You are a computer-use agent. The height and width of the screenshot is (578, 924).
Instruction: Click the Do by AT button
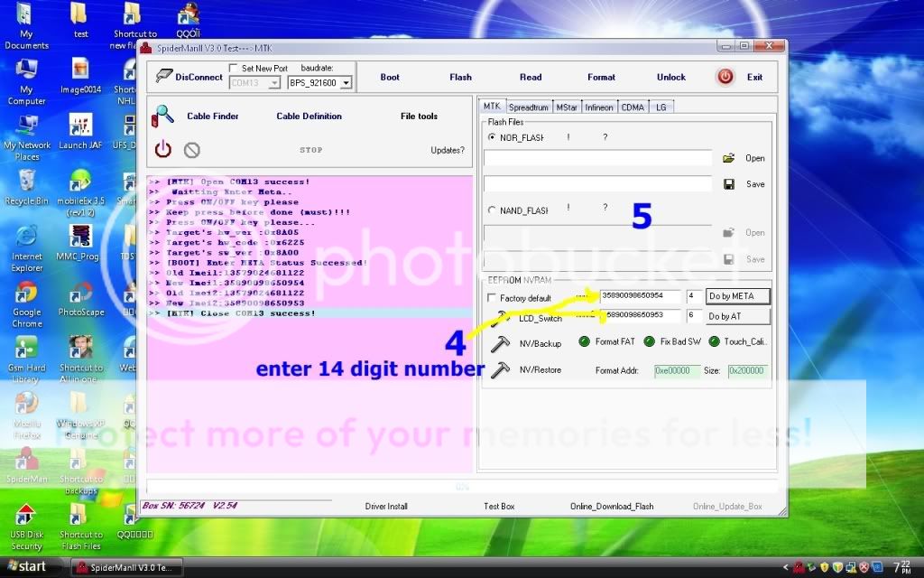(x=738, y=316)
